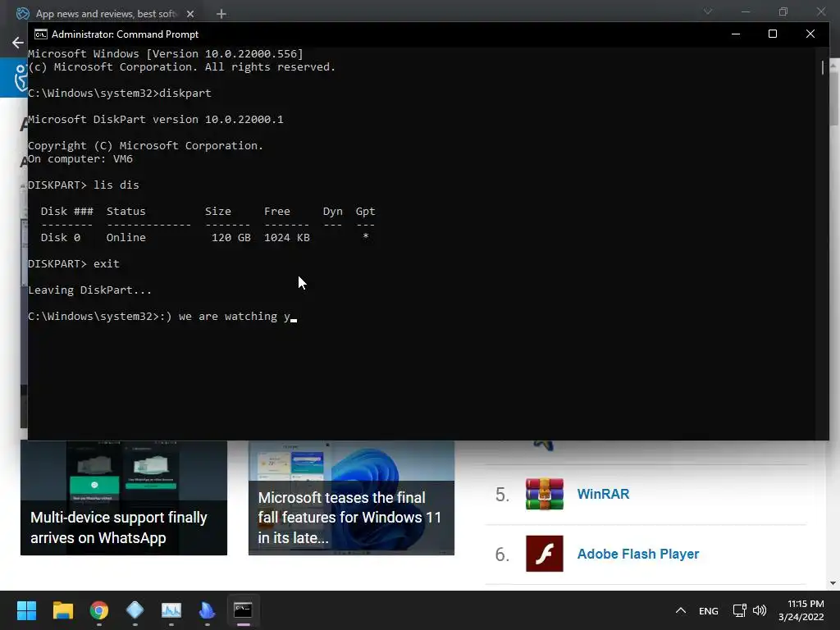The height and width of the screenshot is (630, 840).
Task: Select the App news and reviews tab
Action: [x=106, y=14]
